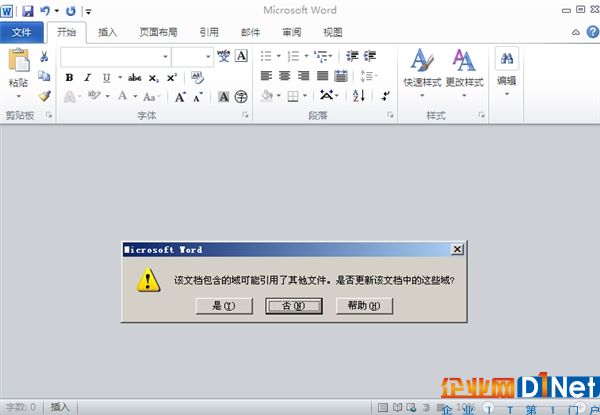Toggle Italic formatting
Screen dimensions: 600x415
click(88, 78)
